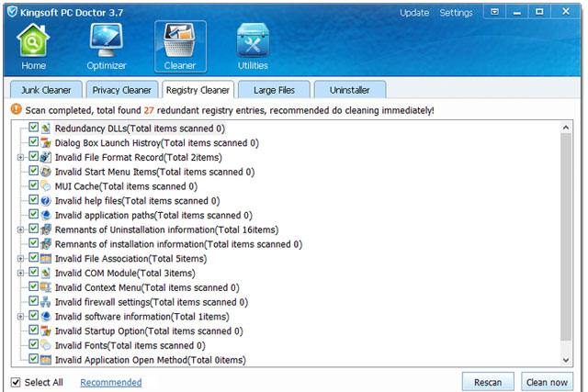
Task: Click the MUI Cache row icon
Action: [45, 186]
